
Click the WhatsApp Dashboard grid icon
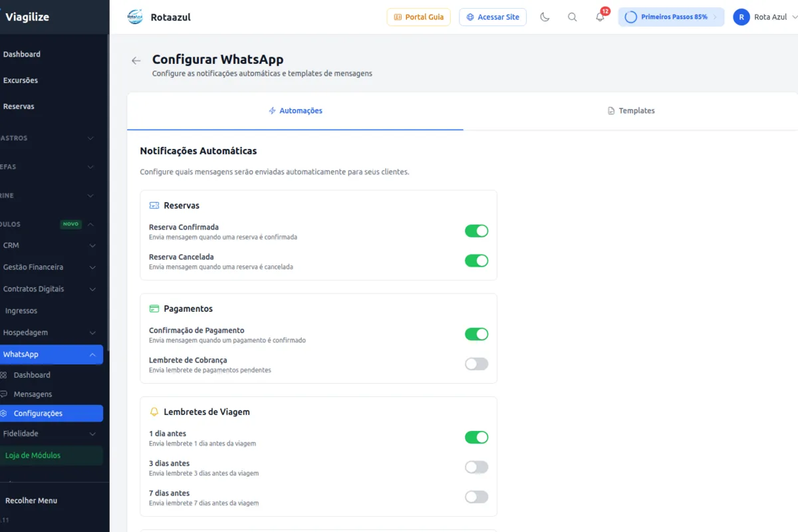click(x=4, y=375)
